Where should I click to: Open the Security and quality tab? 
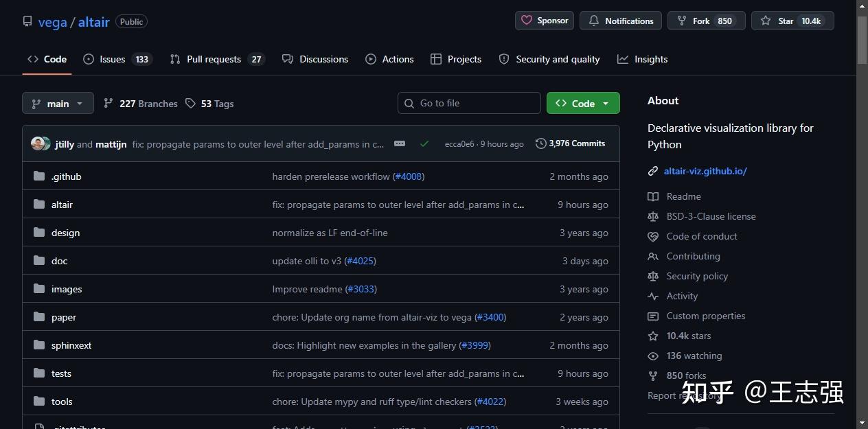[x=549, y=59]
